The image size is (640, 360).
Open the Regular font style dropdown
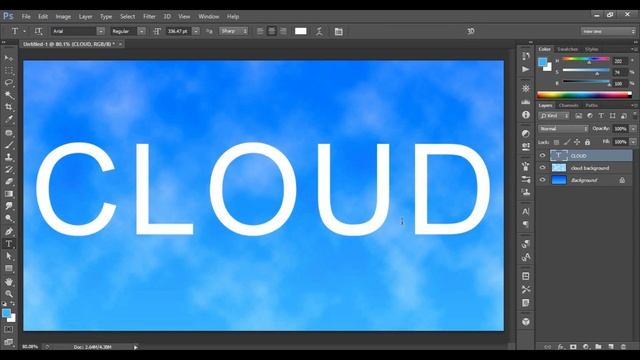(x=141, y=31)
